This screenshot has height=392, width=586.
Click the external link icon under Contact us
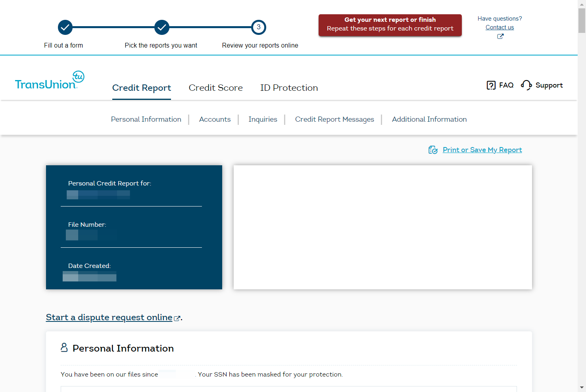click(x=500, y=36)
